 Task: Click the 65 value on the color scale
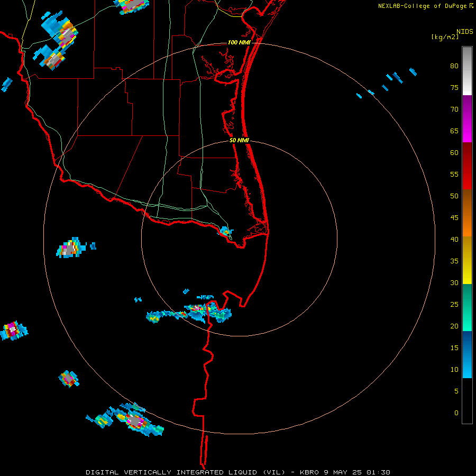[454, 131]
